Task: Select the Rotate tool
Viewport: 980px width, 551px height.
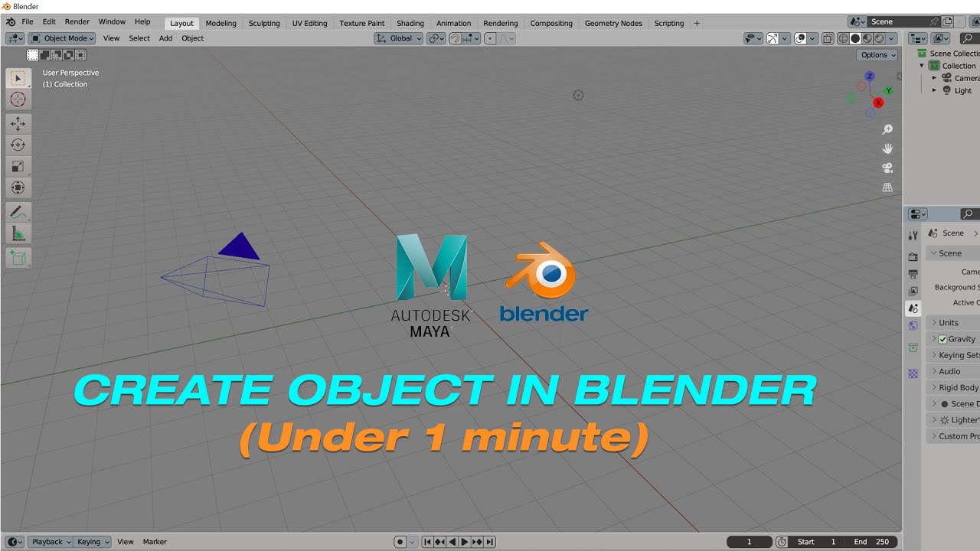Action: point(18,145)
